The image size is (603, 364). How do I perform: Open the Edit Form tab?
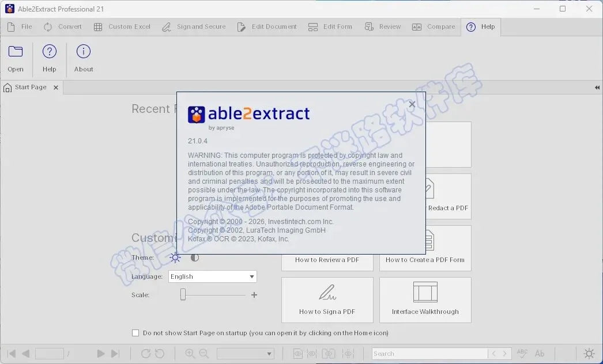(330, 27)
